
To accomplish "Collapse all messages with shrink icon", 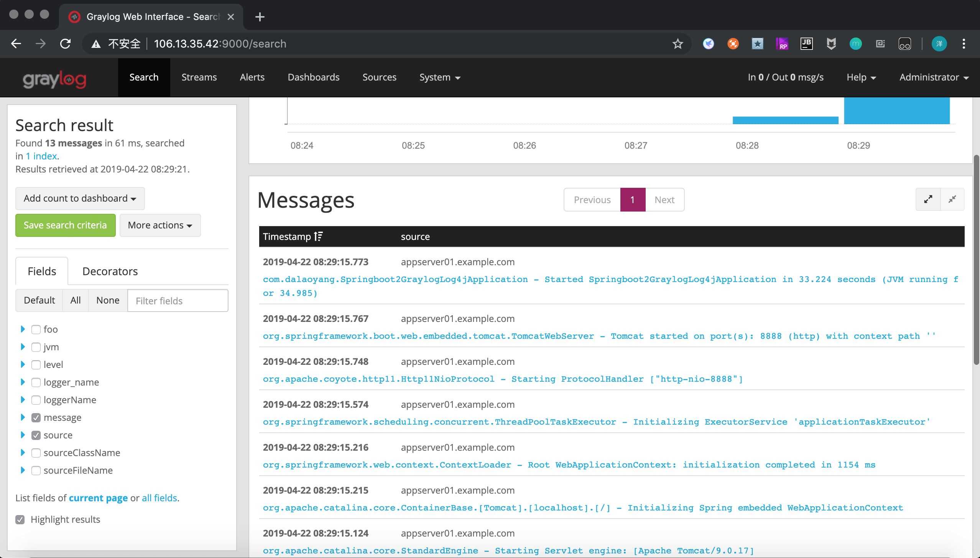I will pyautogui.click(x=952, y=199).
